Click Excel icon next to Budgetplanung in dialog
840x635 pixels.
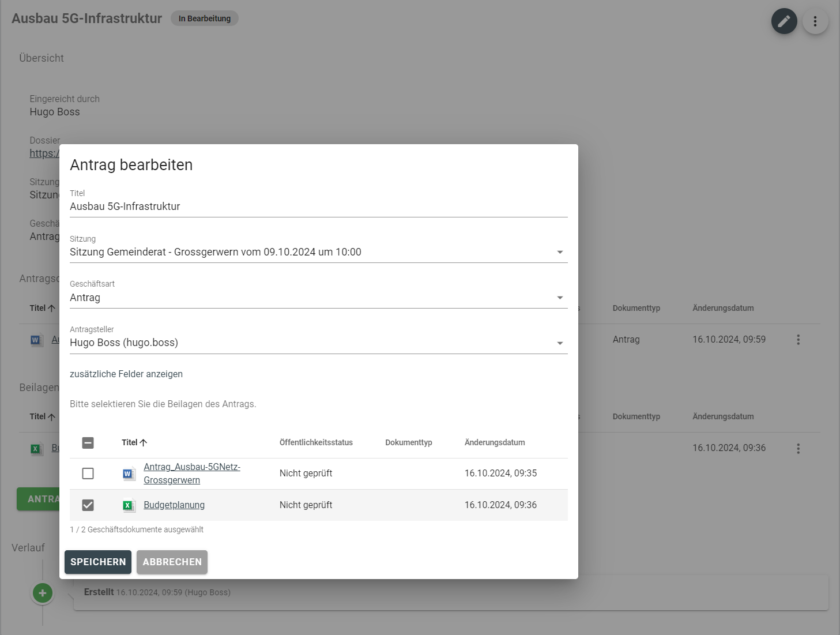coord(129,506)
